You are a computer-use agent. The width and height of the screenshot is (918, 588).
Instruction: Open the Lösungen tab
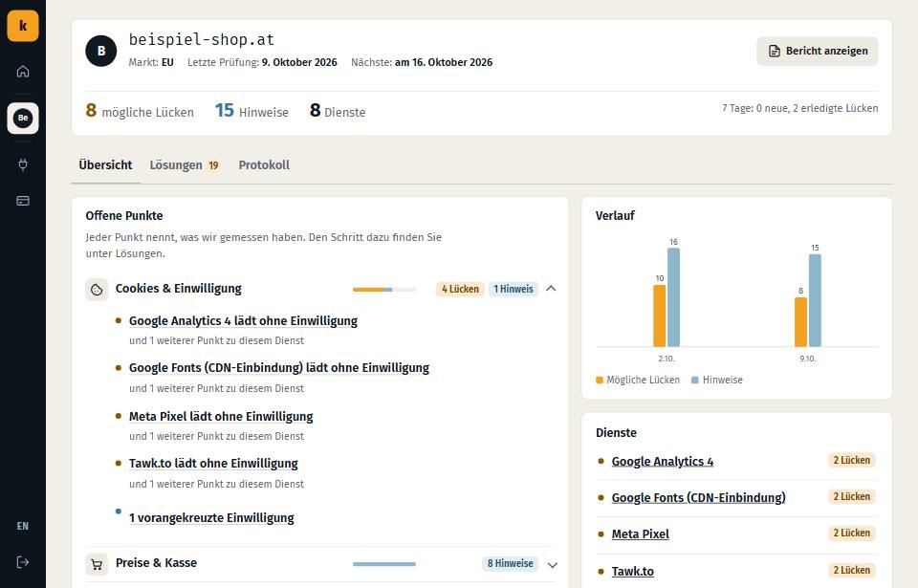click(185, 165)
